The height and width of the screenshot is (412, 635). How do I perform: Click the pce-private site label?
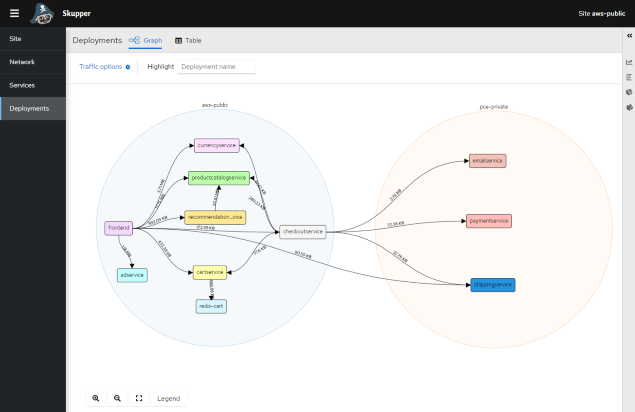point(494,107)
